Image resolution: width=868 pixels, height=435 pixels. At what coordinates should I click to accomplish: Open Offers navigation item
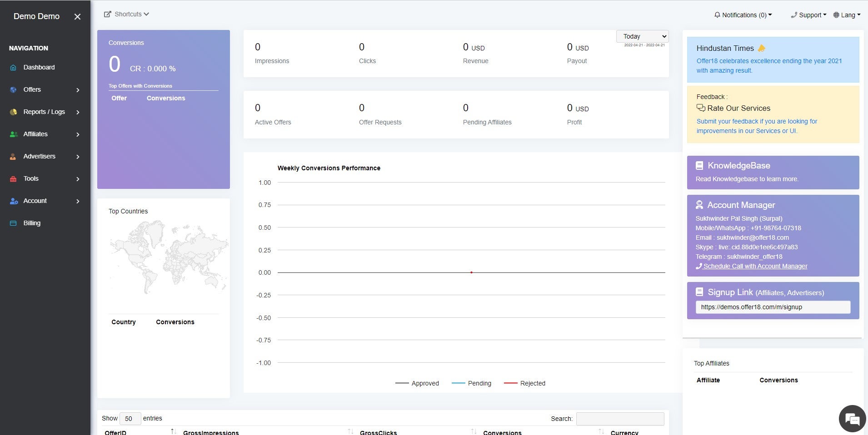click(x=32, y=89)
